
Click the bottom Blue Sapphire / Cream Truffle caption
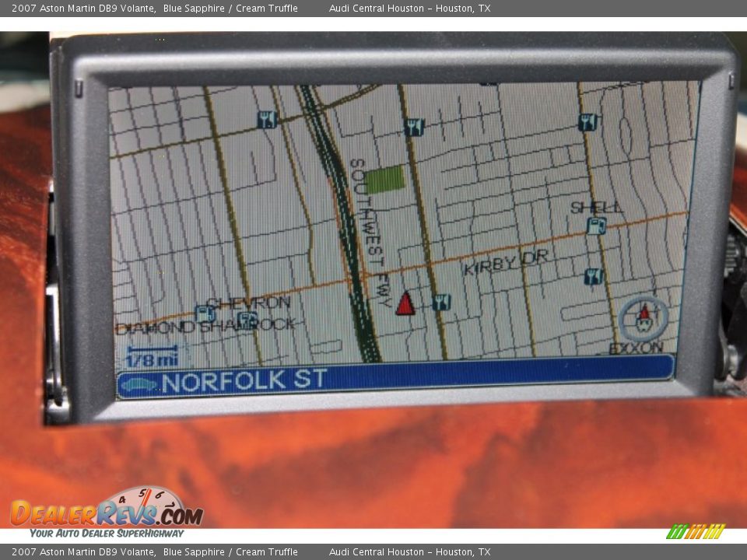pyautogui.click(x=230, y=552)
